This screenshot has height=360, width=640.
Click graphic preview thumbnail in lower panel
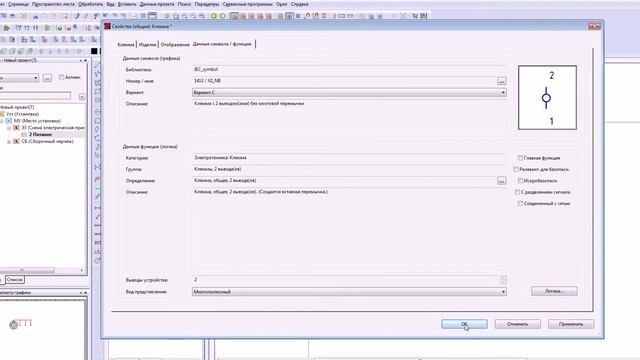tap(20, 324)
